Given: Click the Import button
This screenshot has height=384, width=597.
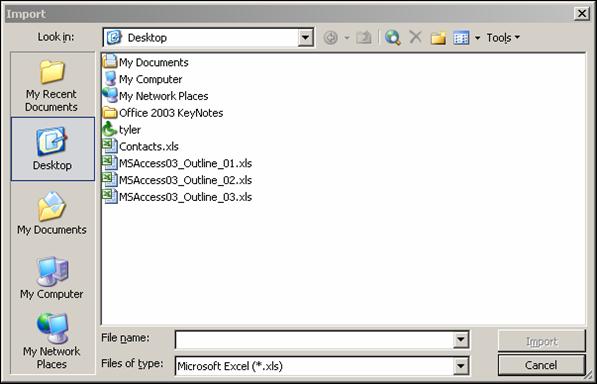Looking at the screenshot, I should tap(541, 341).
